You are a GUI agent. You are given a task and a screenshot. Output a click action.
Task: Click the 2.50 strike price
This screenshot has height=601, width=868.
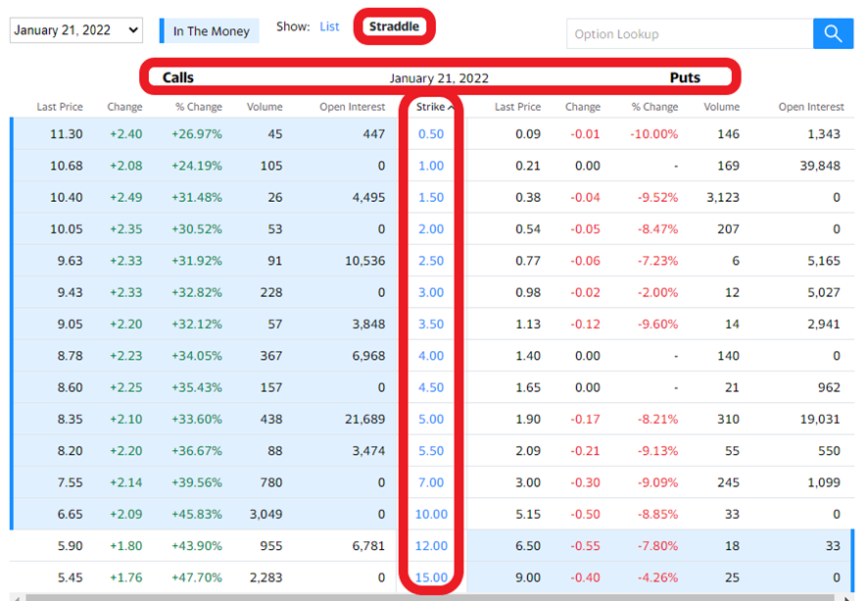431,261
